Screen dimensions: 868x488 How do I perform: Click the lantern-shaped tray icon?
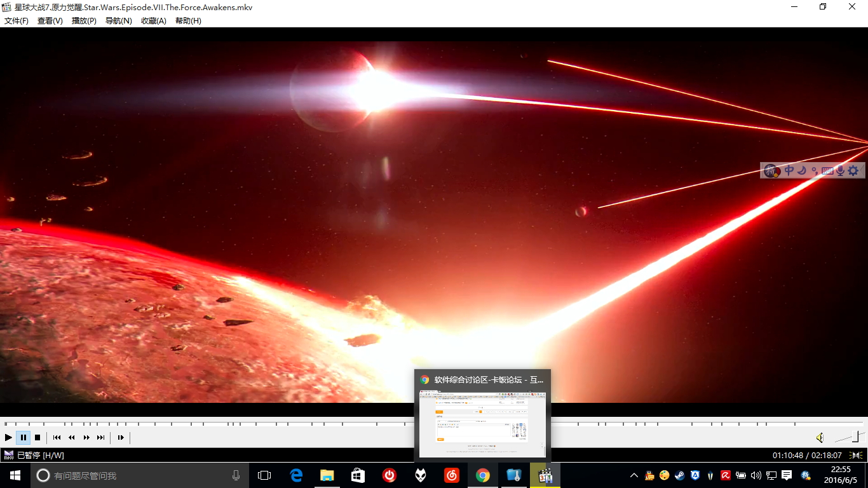pos(710,475)
